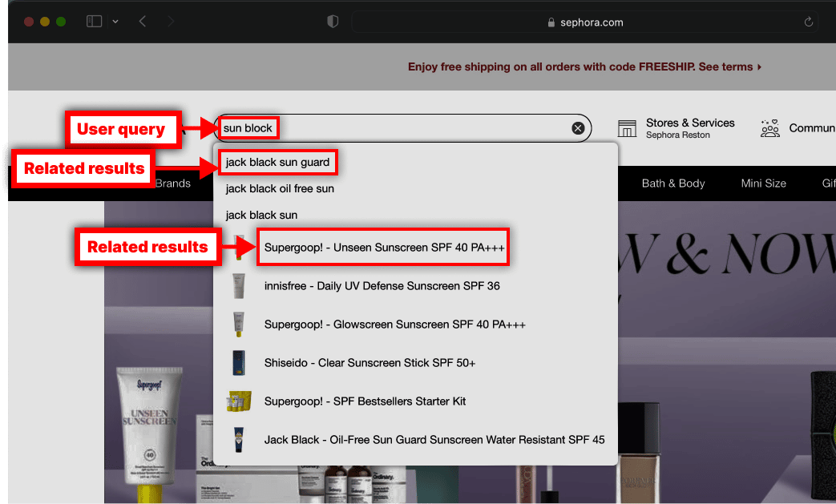Choose Supergoop! Unseen Sunscreen SPF 40 result
Screen dimensions: 836x504
pos(383,247)
